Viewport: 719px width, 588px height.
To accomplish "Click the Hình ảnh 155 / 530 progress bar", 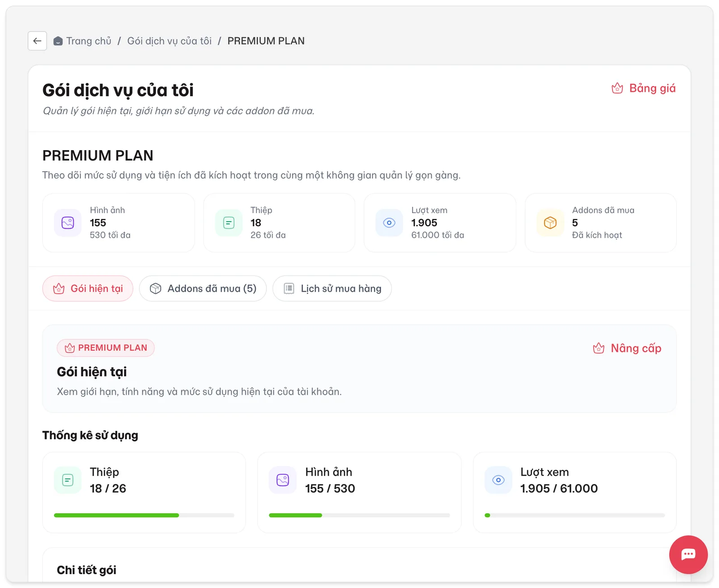I will 359,515.
